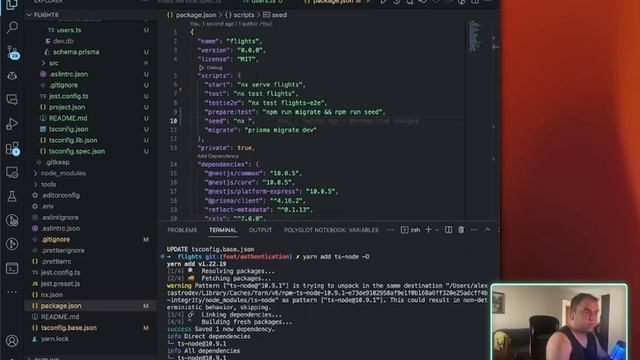Open .env file

pos(47,207)
